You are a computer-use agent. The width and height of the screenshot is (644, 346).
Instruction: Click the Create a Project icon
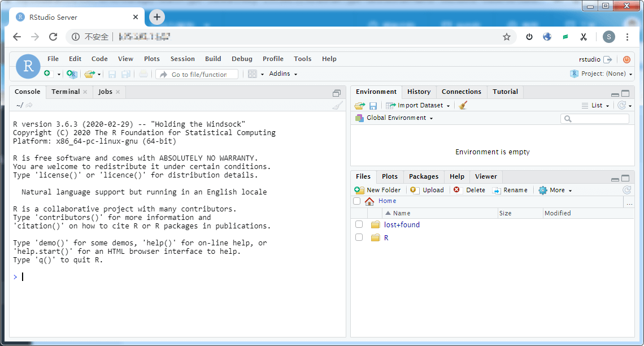click(x=72, y=74)
